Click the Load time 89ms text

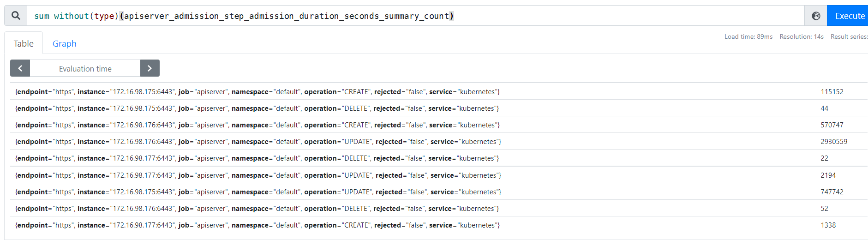coord(748,36)
